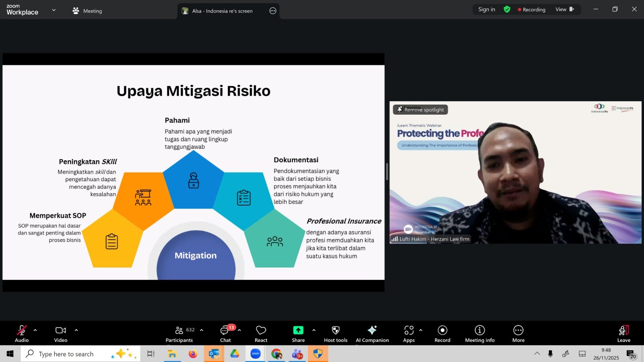Switch to the Meeting tab
The height and width of the screenshot is (362, 644).
(87, 11)
